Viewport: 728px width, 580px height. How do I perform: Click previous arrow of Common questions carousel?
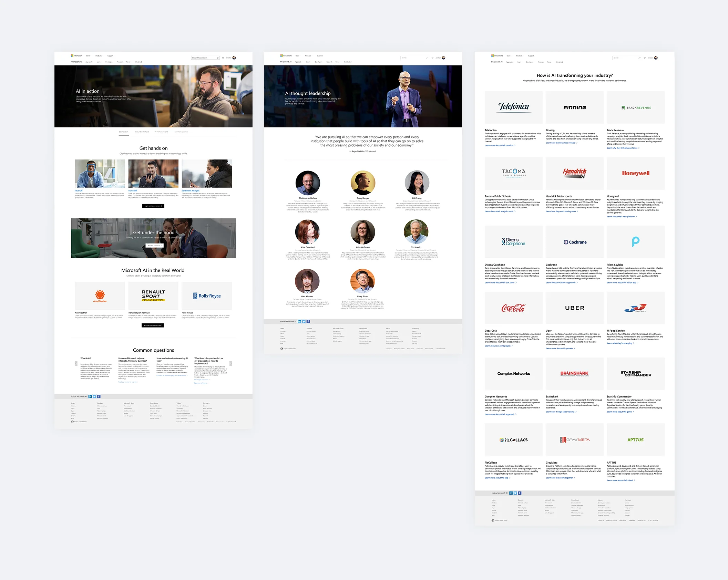click(x=76, y=363)
